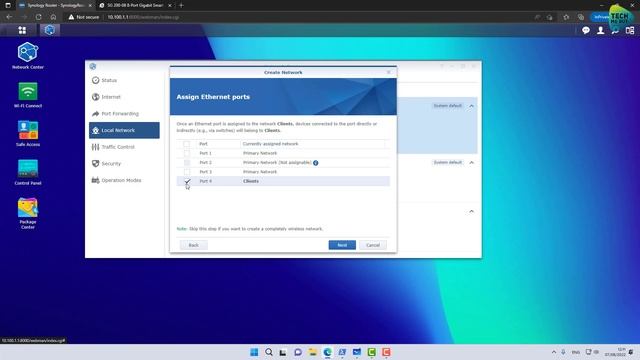Open the Safe Access desktop icon
Image resolution: width=640 pixels, height=360 pixels.
(28, 133)
